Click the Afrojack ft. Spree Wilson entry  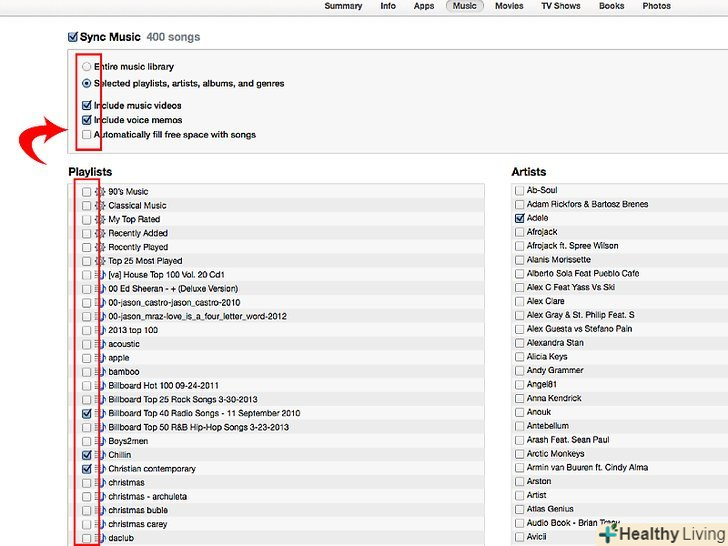[572, 246]
